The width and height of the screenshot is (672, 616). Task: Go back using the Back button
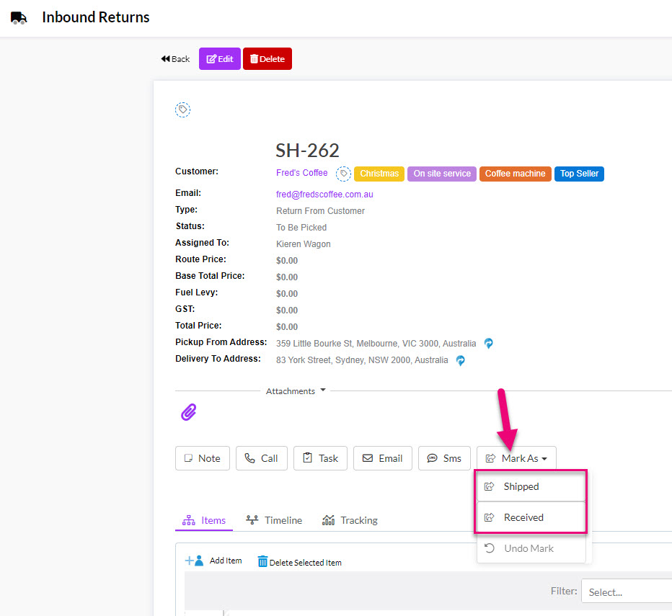175,59
